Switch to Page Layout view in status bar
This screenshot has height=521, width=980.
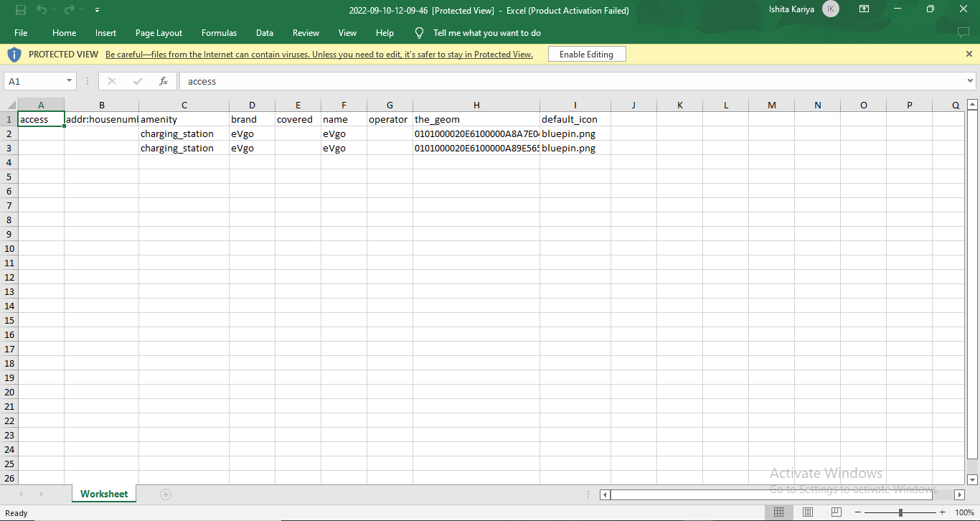[807, 512]
